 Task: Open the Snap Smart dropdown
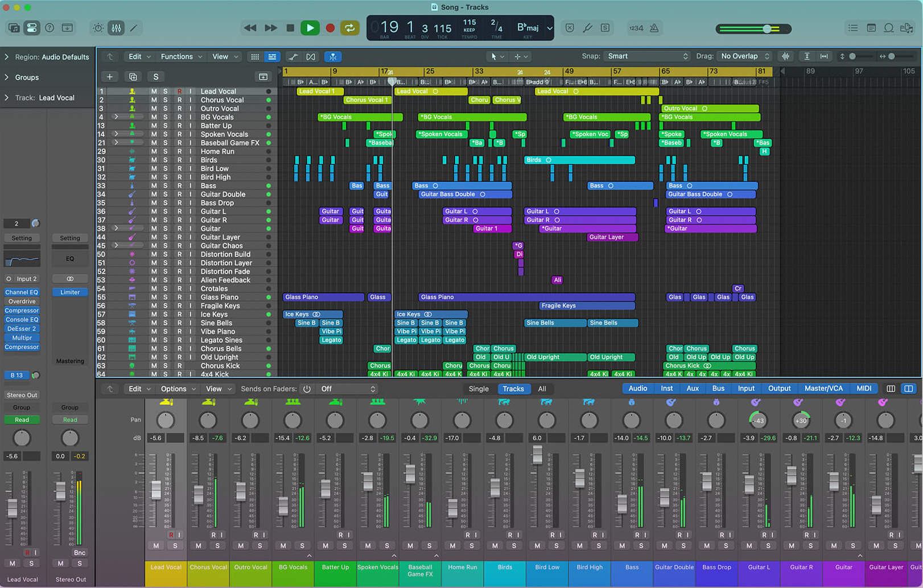647,56
